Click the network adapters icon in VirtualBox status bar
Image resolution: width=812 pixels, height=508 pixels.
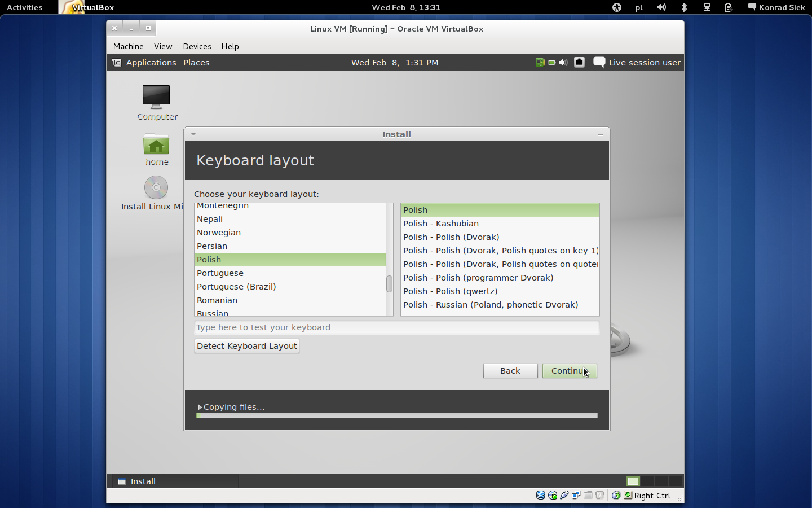576,495
